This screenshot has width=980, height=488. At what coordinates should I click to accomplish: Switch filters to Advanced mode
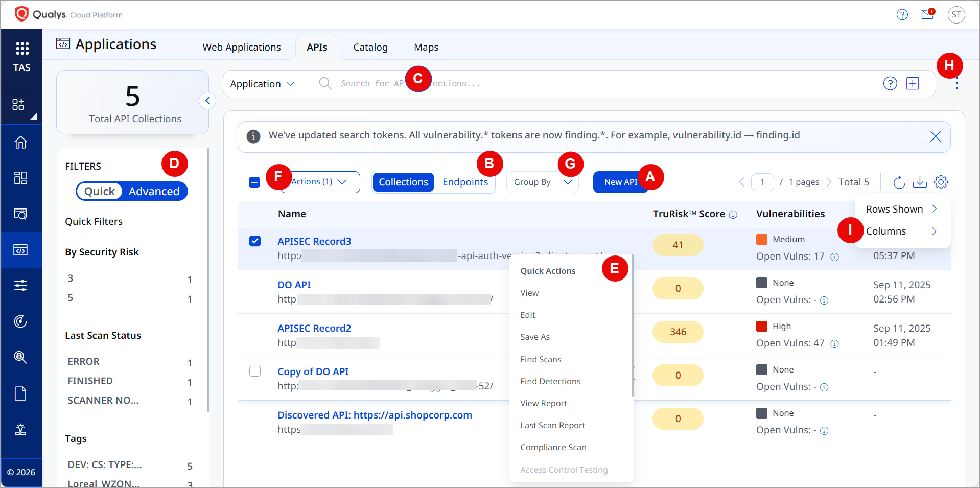click(154, 191)
